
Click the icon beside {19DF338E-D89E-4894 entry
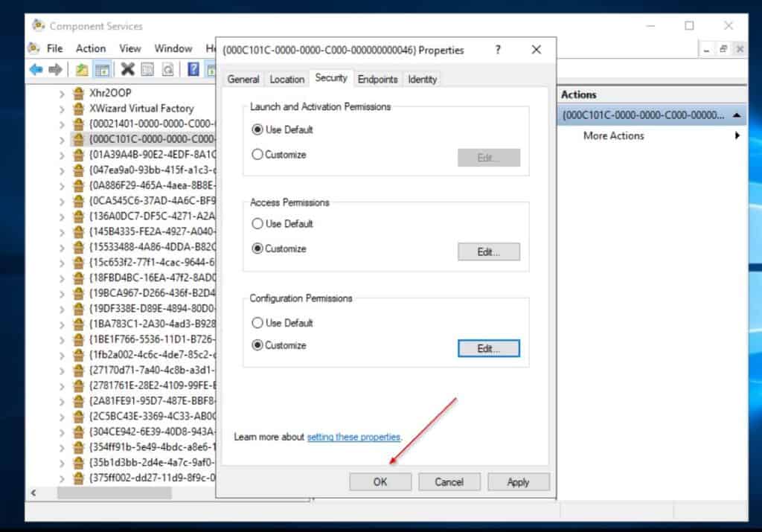(78, 309)
